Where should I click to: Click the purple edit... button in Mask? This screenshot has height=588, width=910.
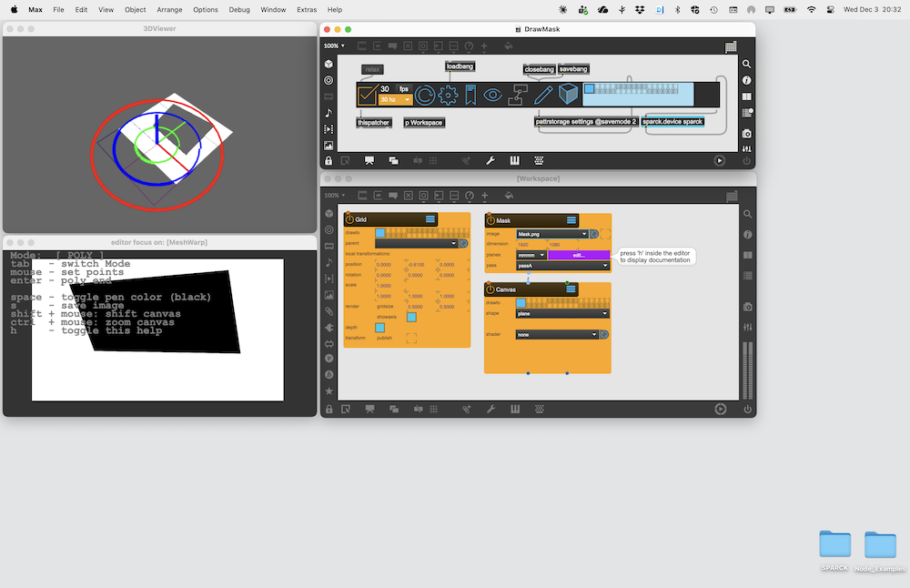click(x=578, y=255)
